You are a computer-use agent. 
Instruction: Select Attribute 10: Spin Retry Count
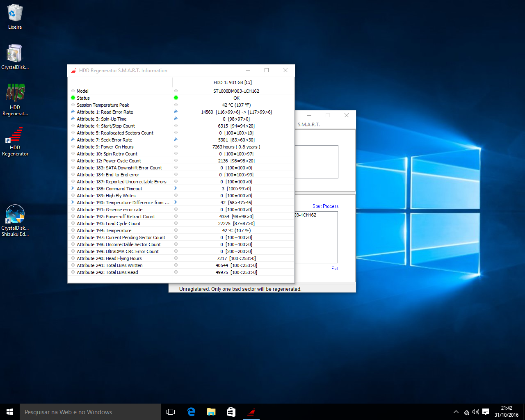[107, 154]
